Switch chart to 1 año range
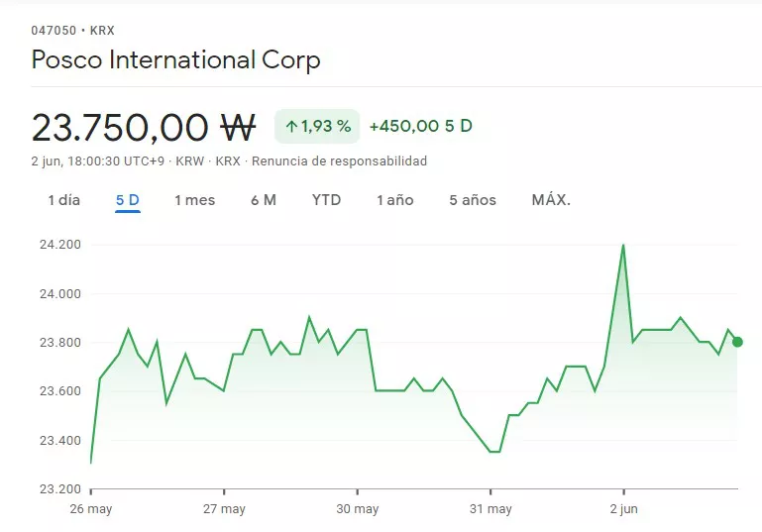762x532 pixels. click(394, 200)
